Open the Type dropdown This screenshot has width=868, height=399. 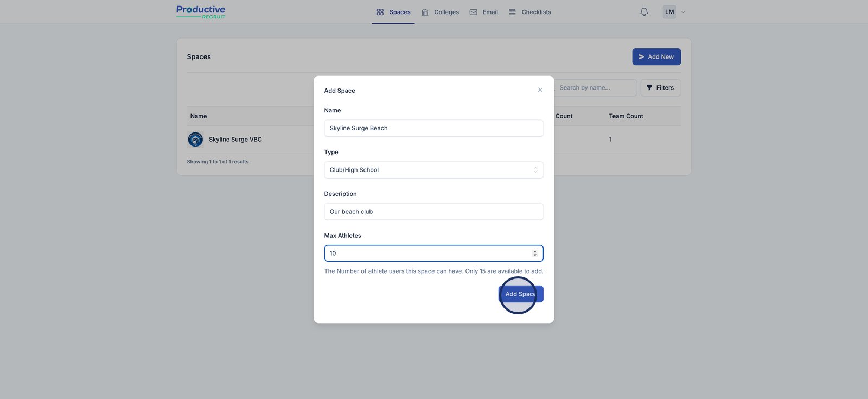[433, 170]
